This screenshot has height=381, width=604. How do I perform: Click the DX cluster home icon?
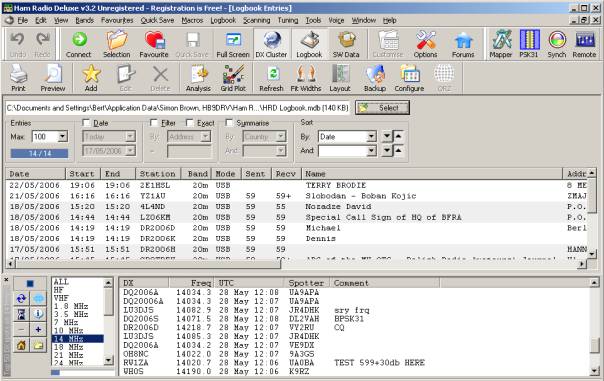(x=22, y=345)
